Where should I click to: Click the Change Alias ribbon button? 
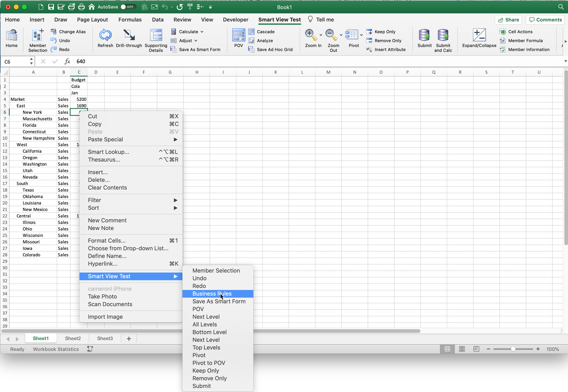click(68, 32)
